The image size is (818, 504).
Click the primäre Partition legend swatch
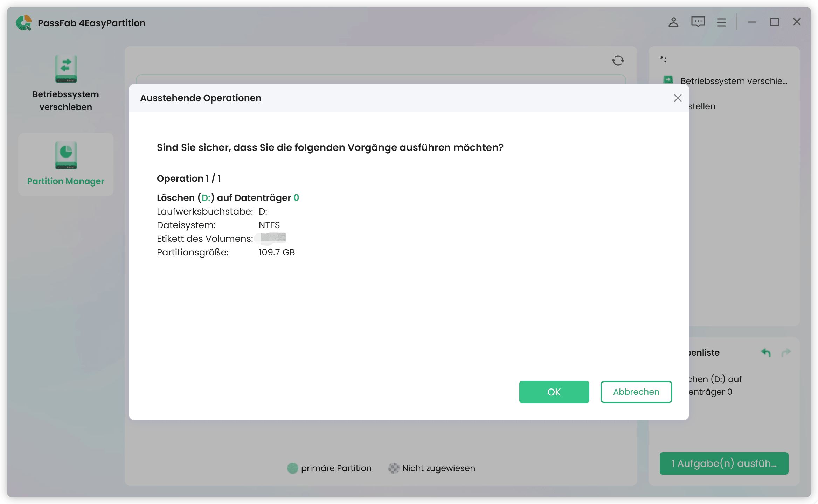tap(292, 468)
